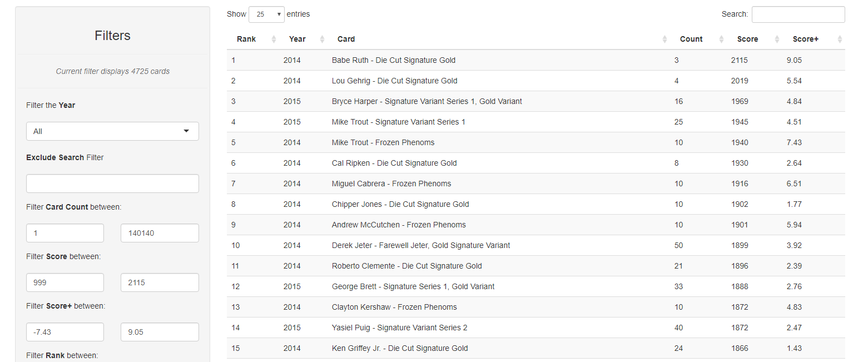This screenshot has height=362, width=868.
Task: Select Mike Trout - Frozen Phenoms
Action: click(383, 142)
